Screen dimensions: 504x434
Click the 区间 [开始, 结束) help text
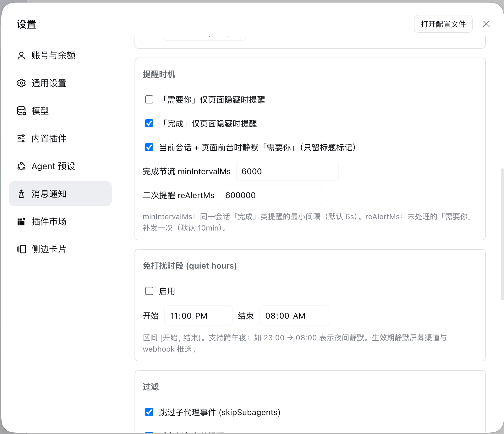click(x=295, y=343)
